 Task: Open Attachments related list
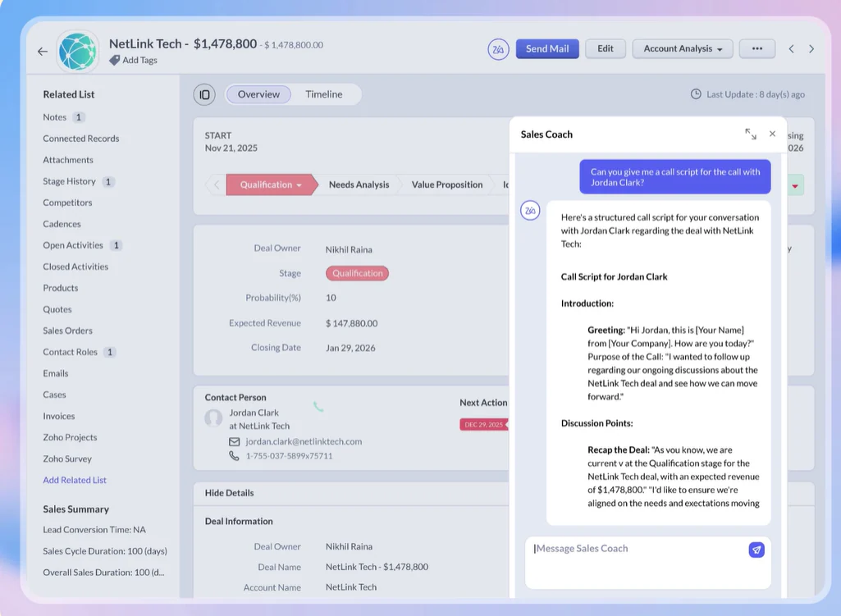[68, 160]
